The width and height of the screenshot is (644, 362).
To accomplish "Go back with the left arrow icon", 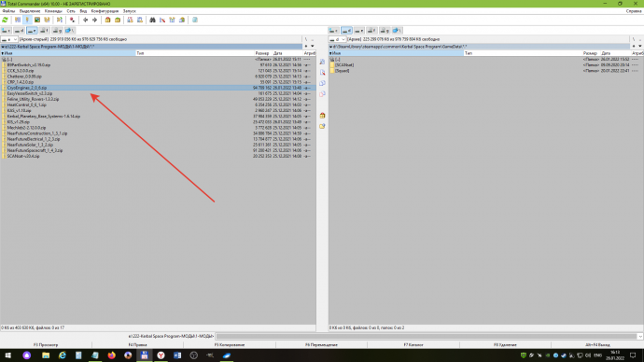I will pyautogui.click(x=85, y=20).
